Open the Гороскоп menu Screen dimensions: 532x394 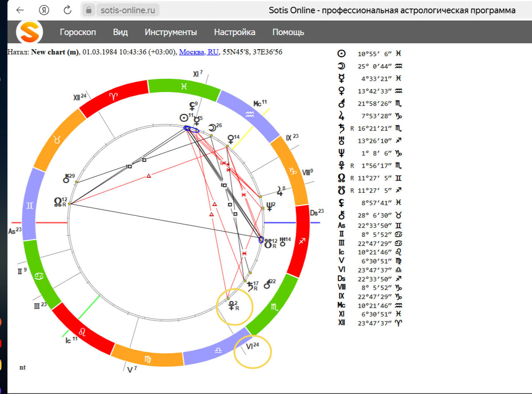(x=78, y=32)
